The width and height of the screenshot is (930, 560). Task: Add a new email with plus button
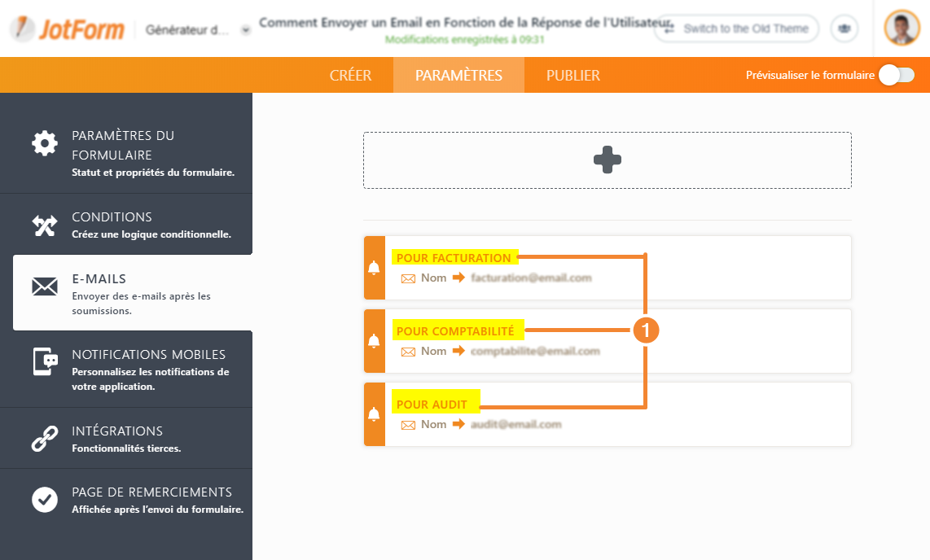click(607, 160)
